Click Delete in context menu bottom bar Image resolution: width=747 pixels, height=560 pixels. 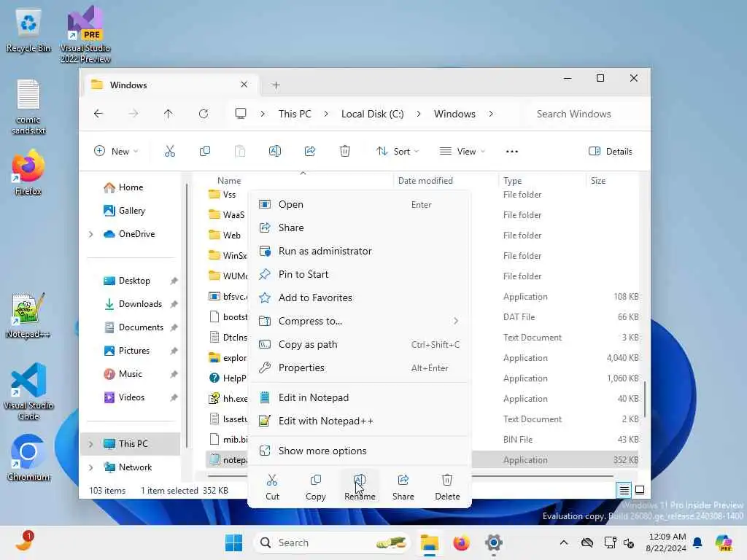click(x=447, y=487)
